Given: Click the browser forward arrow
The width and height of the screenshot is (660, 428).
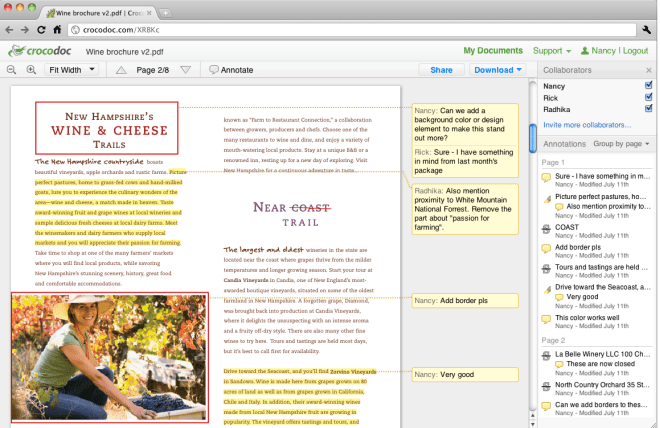Looking at the screenshot, I should pyautogui.click(x=25, y=30).
